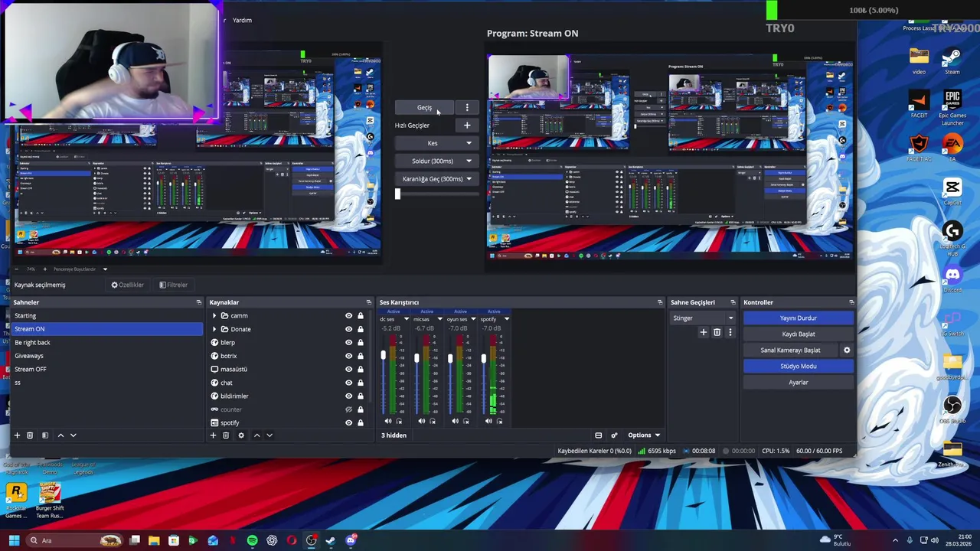This screenshot has width=980, height=551.
Task: Add a new scene with the plus icon in Sahneler
Action: click(x=17, y=435)
